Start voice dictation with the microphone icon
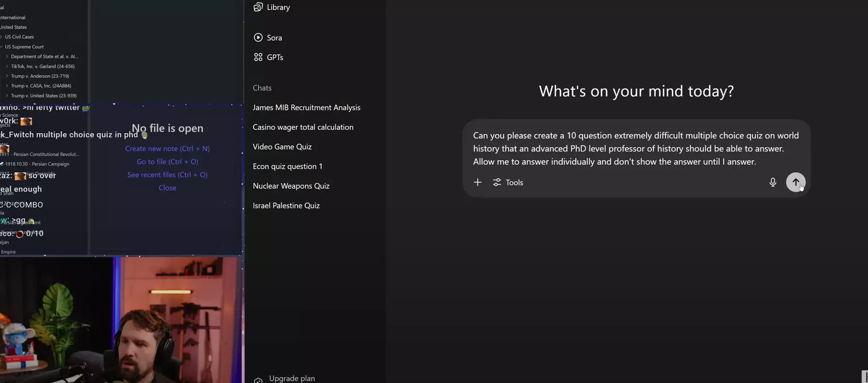 point(773,183)
